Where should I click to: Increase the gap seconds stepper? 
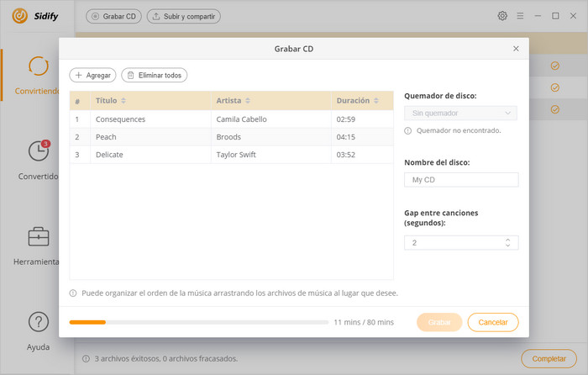coord(507,240)
